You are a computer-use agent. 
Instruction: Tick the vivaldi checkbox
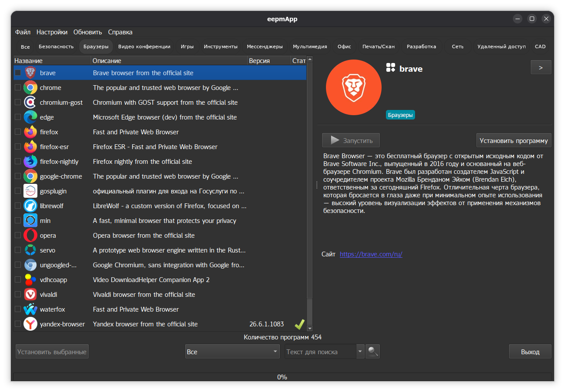[x=18, y=295]
